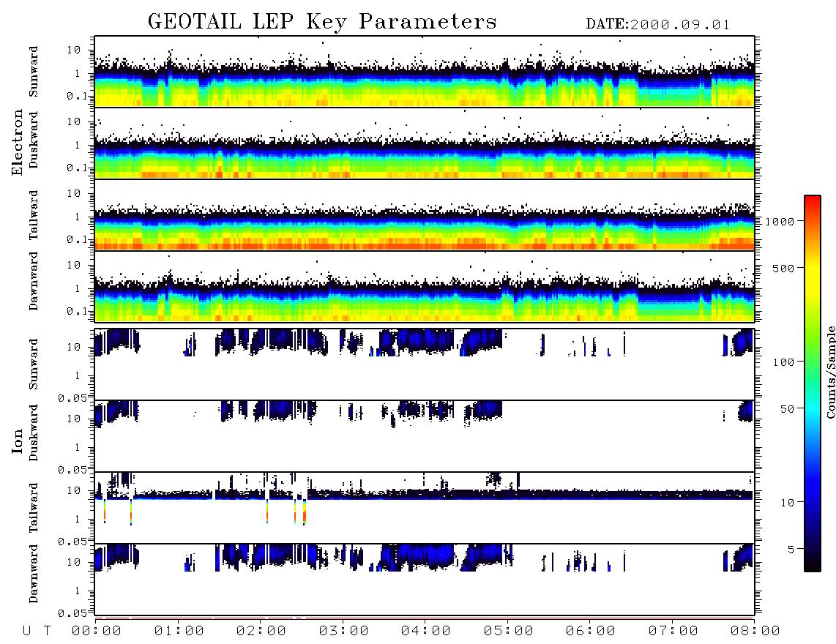Viewport: 836px width, 644px height.
Task: Click the Ion Sunward spectrogram panel
Action: [425, 364]
